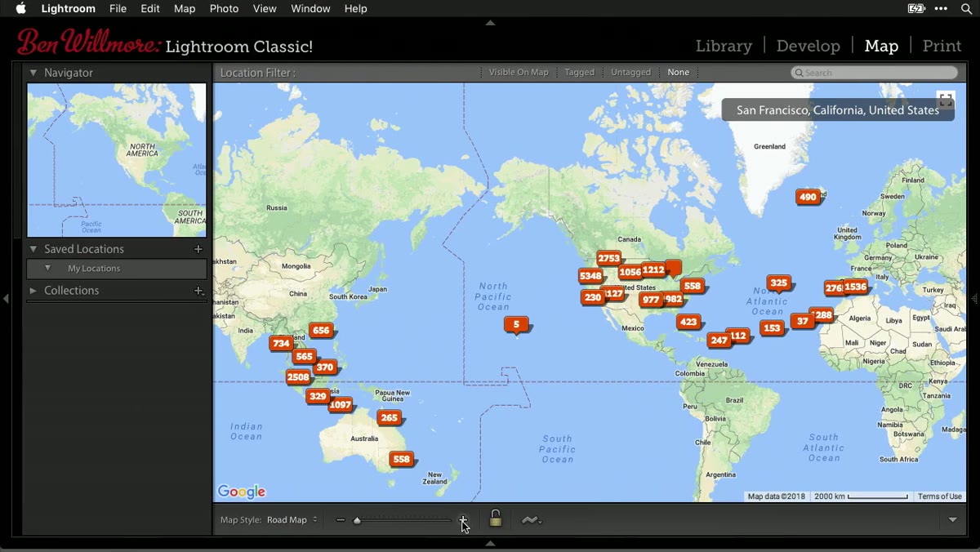980x552 pixels.
Task: Select the 490 photo marker near Greenland
Action: [x=808, y=197]
